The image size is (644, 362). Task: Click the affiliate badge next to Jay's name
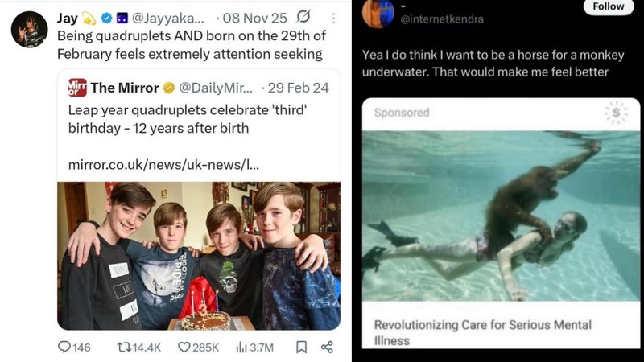(x=119, y=17)
